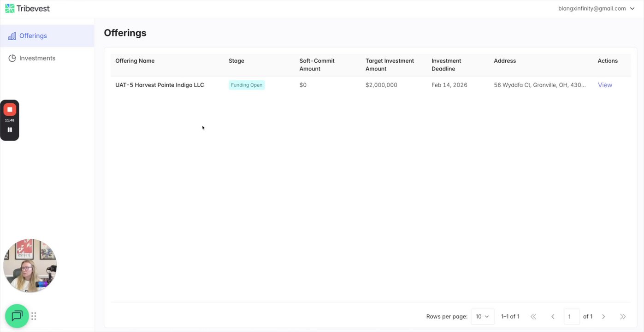The width and height of the screenshot is (644, 332).
Task: Stop the screen recording
Action: (x=10, y=109)
